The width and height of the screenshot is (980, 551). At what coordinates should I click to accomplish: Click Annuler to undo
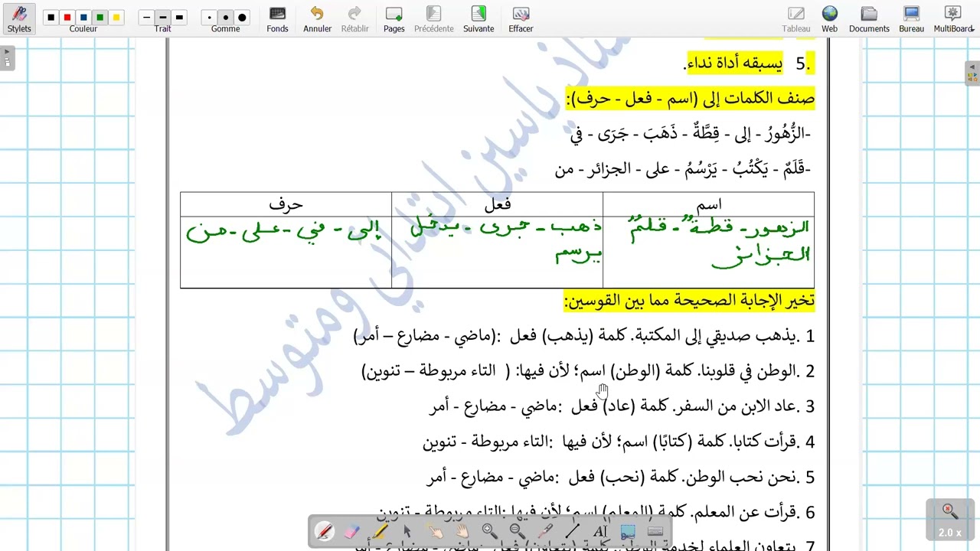(x=317, y=19)
